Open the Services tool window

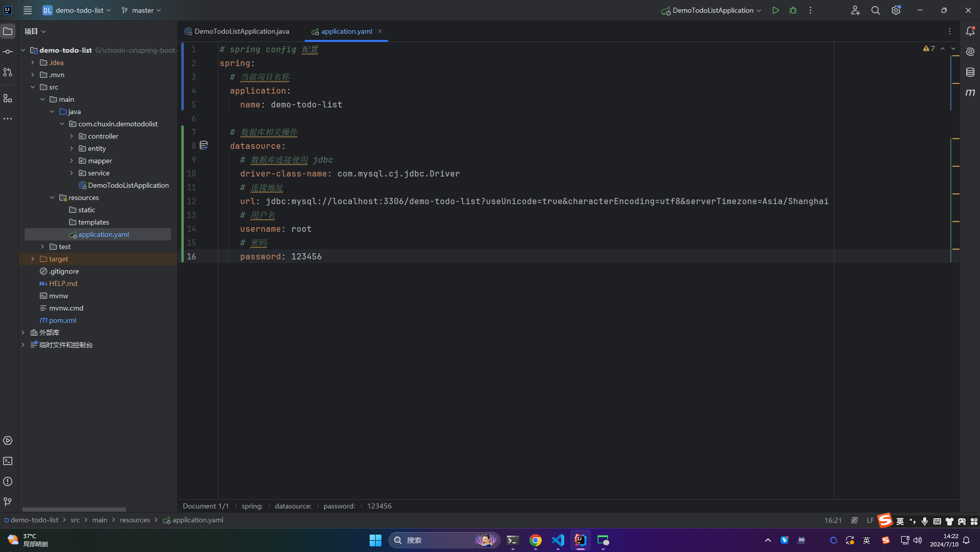tap(8, 440)
